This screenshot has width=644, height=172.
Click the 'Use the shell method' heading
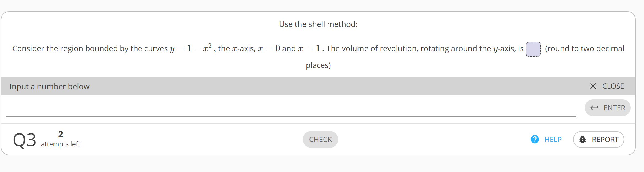pyautogui.click(x=318, y=24)
